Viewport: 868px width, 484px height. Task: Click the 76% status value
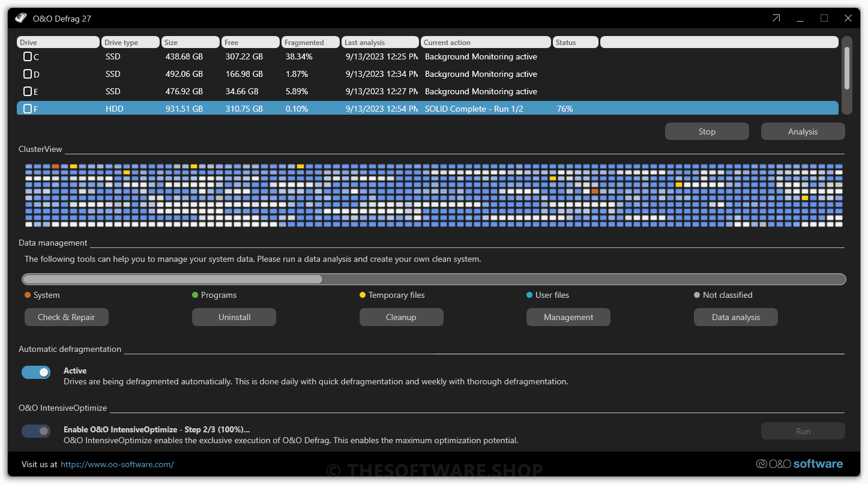click(565, 109)
